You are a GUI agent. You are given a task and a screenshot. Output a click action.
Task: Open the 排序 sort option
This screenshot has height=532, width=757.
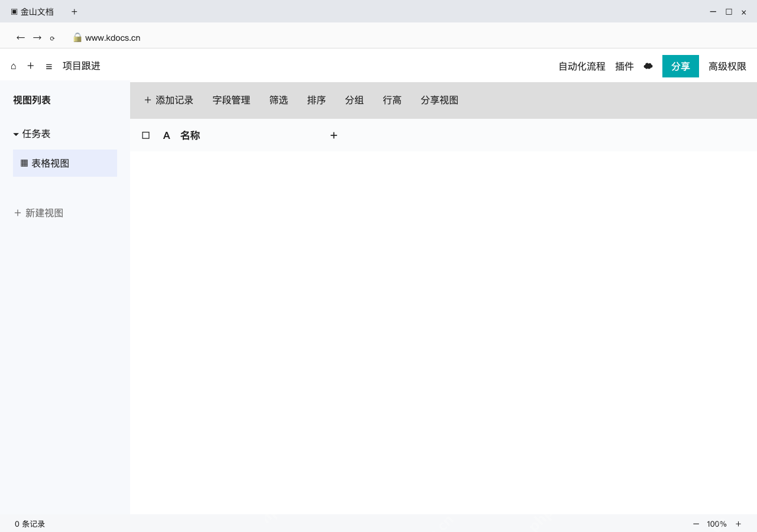point(316,100)
